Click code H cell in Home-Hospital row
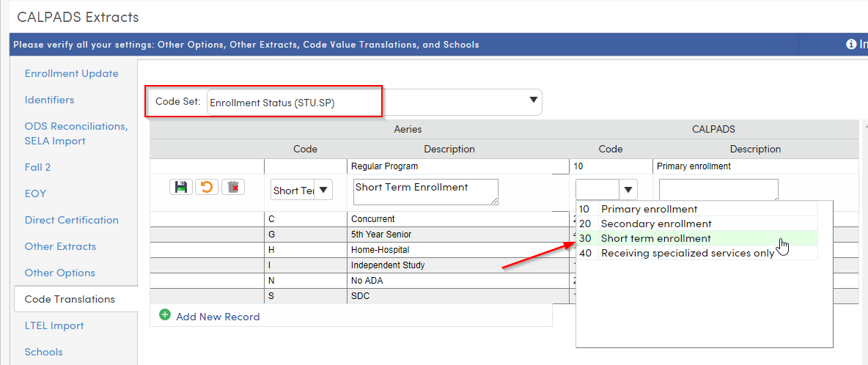This screenshot has width=868, height=365. coord(306,250)
